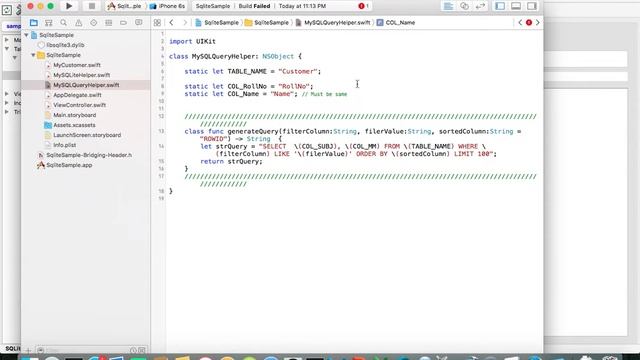Choose the iPhone 6s device destination
This screenshot has width=640, height=360.
168,6
